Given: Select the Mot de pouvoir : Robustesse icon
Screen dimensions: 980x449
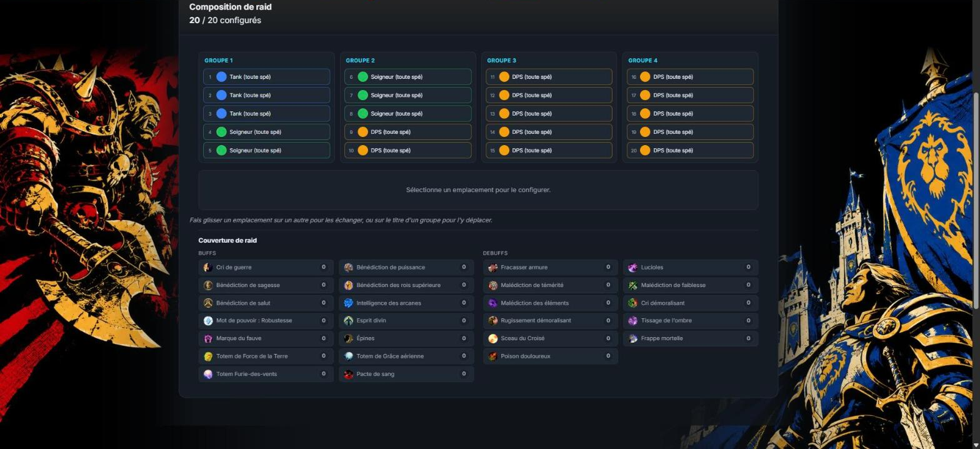Looking at the screenshot, I should click(208, 321).
